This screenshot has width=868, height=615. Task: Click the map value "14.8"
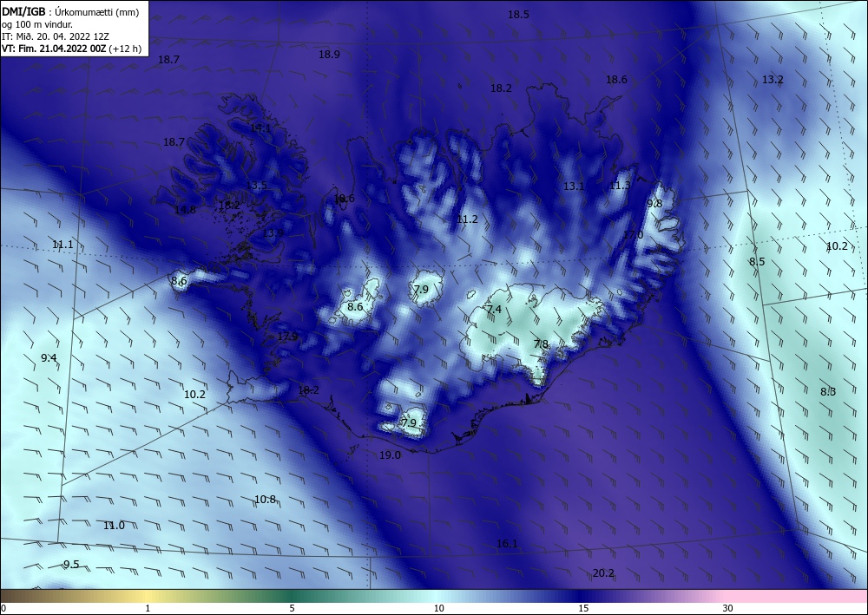point(185,210)
